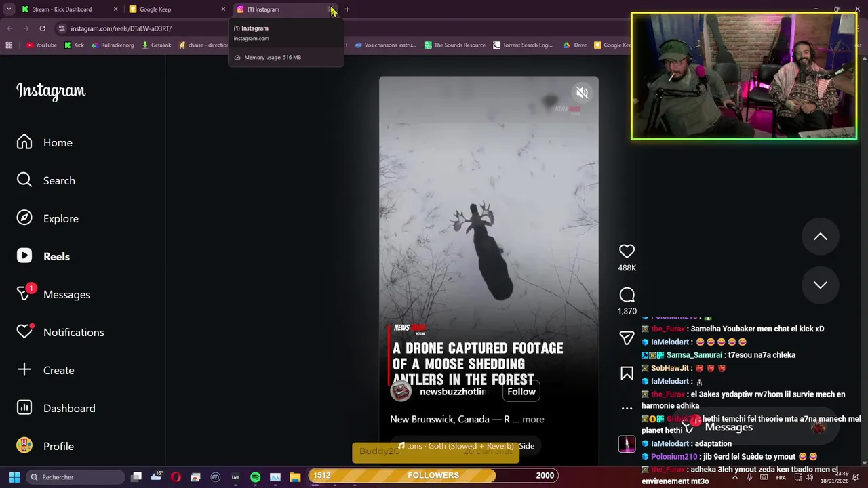Click the Dashboard chart icon
The height and width of the screenshot is (488, 868).
tap(24, 407)
